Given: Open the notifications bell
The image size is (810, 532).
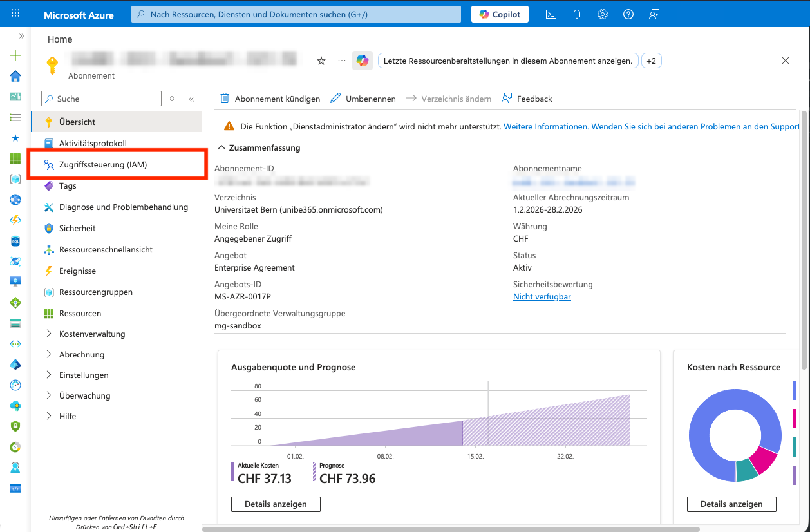Looking at the screenshot, I should 576,14.
